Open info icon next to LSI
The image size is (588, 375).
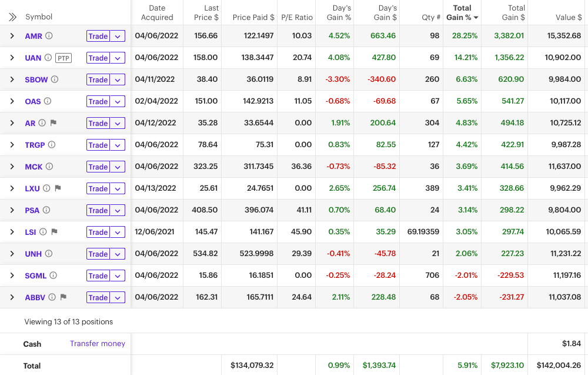(43, 231)
